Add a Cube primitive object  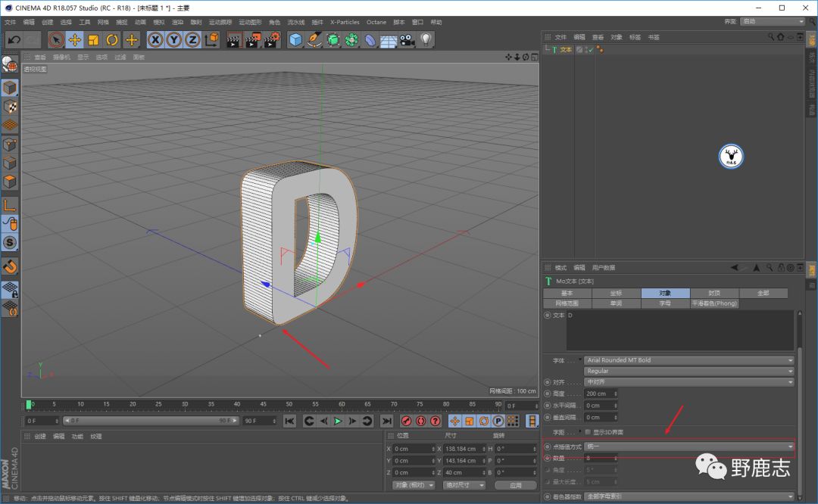pyautogui.click(x=295, y=39)
